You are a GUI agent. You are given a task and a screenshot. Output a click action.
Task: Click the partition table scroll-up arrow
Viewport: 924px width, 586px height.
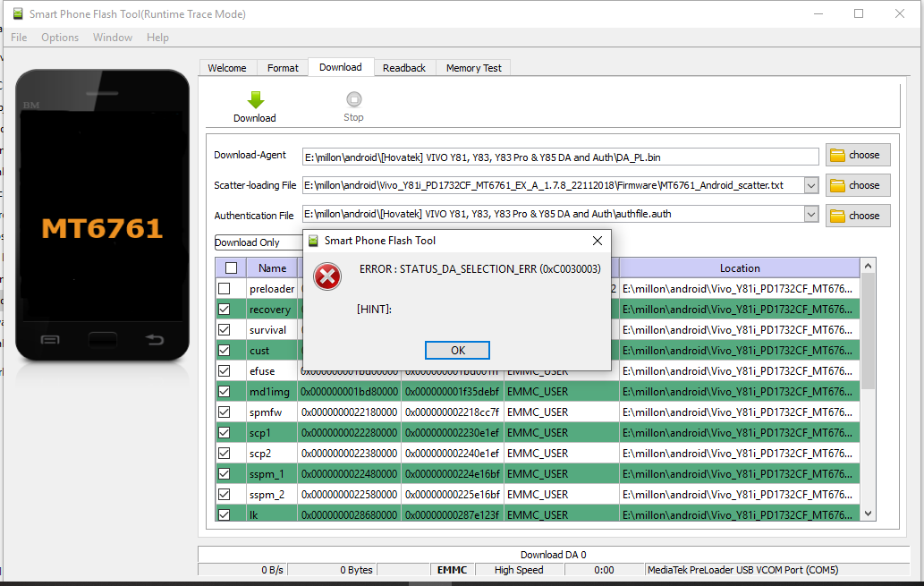click(868, 267)
